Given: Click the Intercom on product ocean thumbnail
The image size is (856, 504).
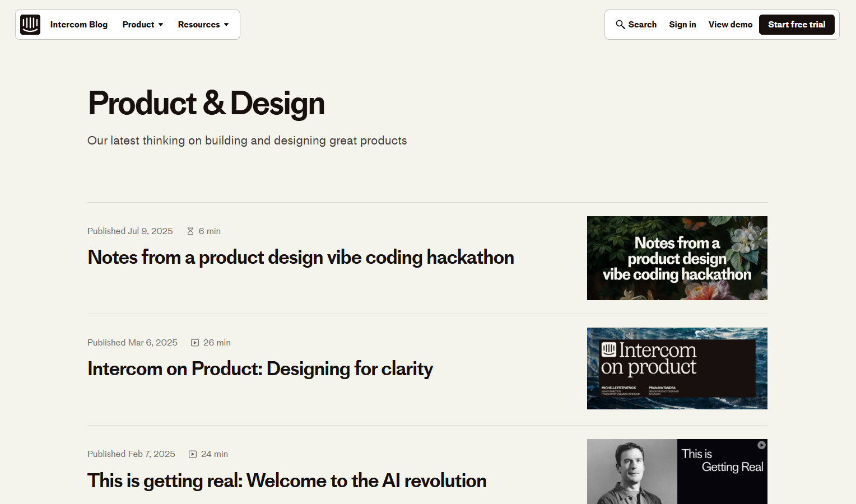Looking at the screenshot, I should pos(677,368).
